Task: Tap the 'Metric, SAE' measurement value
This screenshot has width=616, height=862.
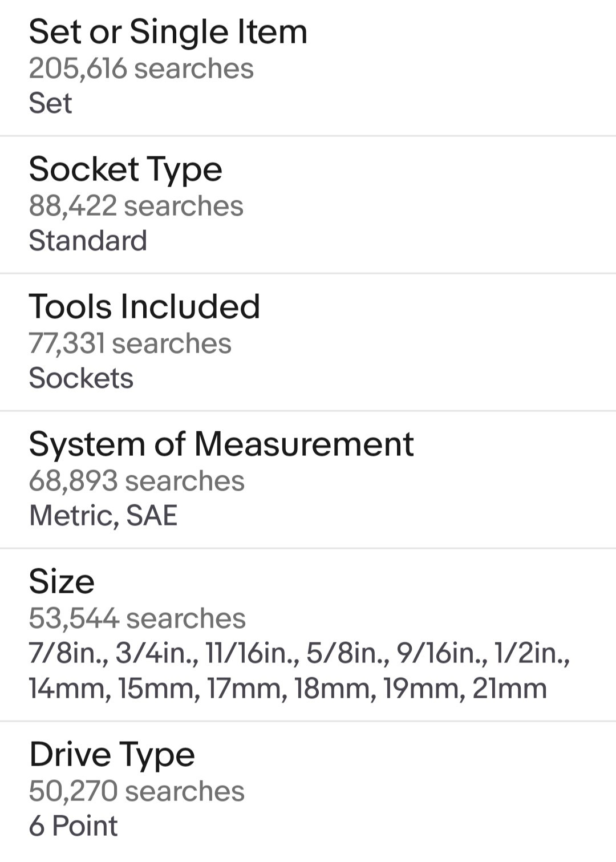Action: [x=103, y=515]
